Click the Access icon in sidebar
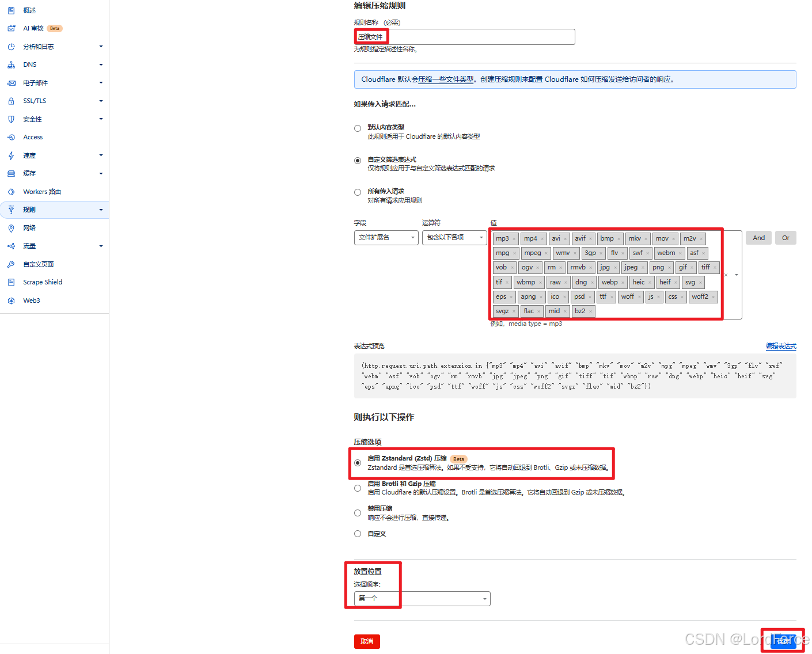 pos(11,137)
